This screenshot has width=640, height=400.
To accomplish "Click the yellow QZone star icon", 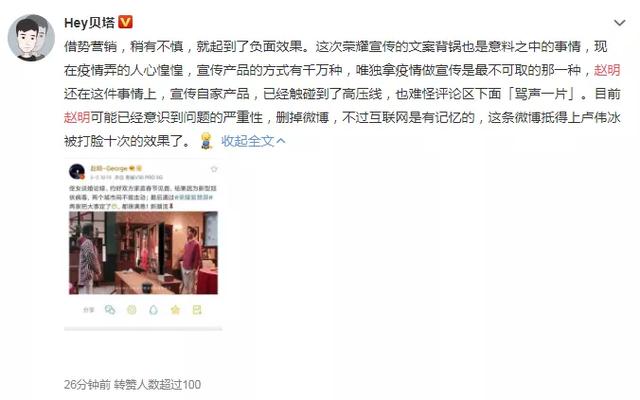I will click(x=175, y=310).
